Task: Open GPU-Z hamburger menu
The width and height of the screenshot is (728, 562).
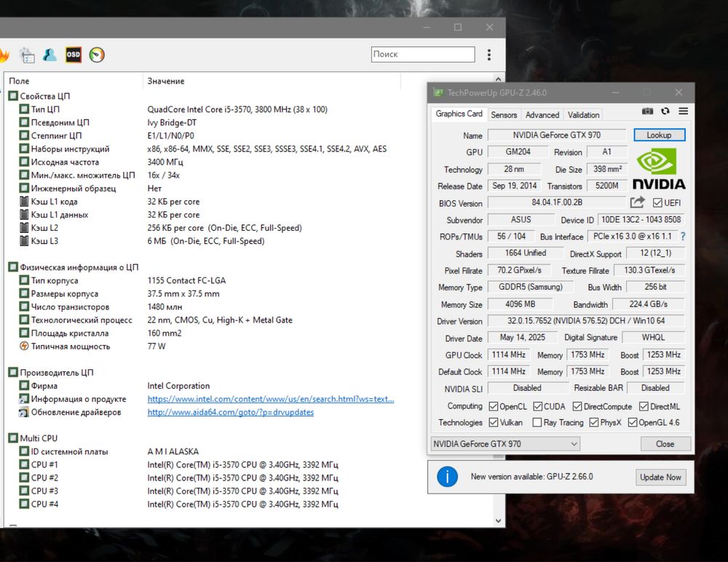Action: [x=683, y=111]
